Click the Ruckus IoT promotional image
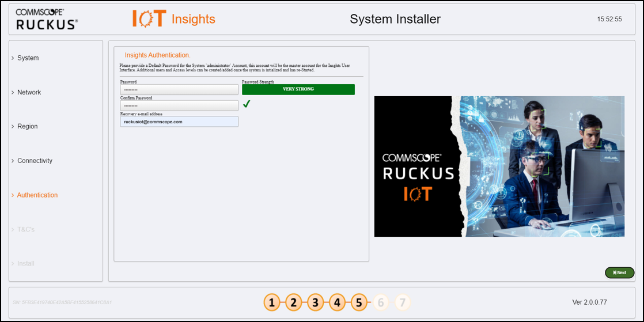 tap(499, 166)
